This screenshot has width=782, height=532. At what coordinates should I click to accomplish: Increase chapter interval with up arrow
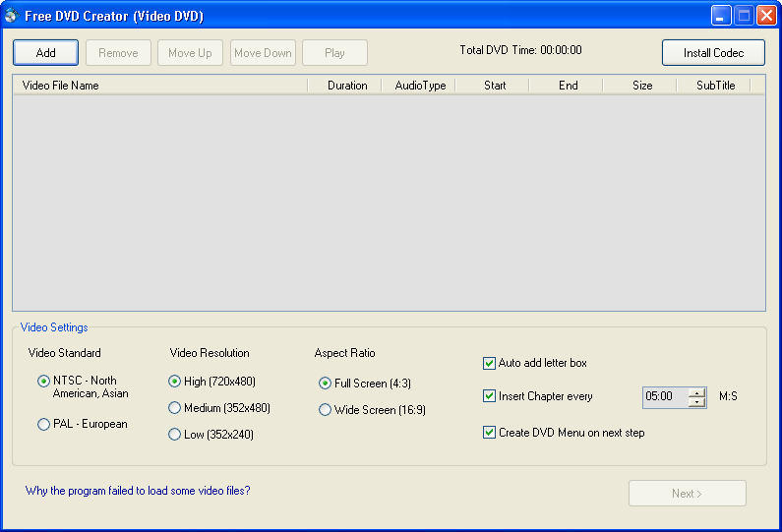point(696,393)
